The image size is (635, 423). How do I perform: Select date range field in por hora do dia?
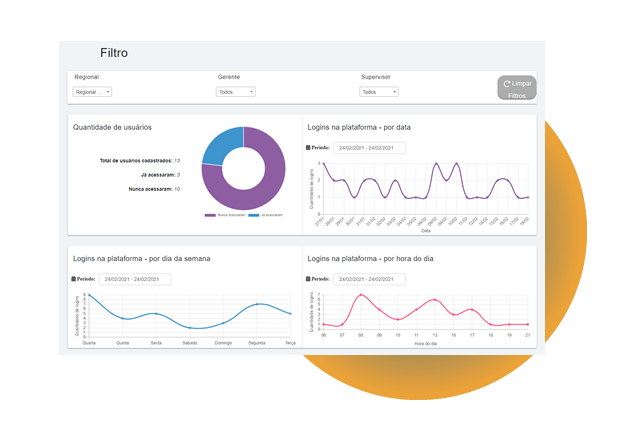369,279
